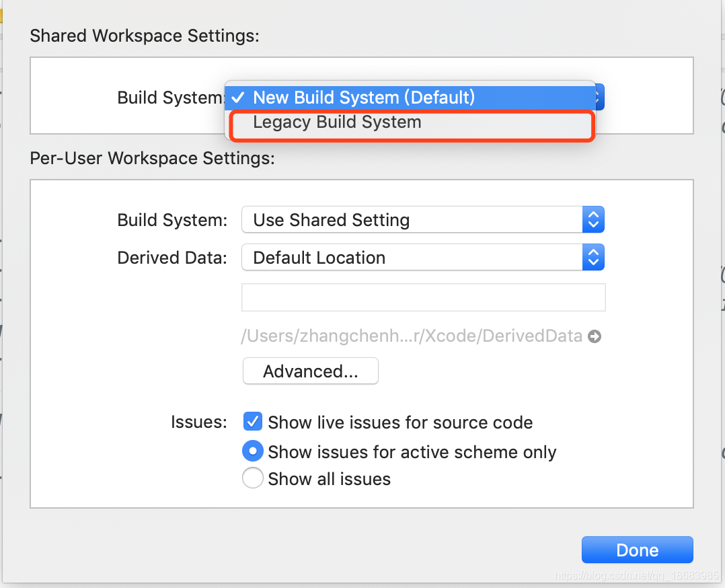
Task: Select Show all issues radio
Action: [x=252, y=478]
